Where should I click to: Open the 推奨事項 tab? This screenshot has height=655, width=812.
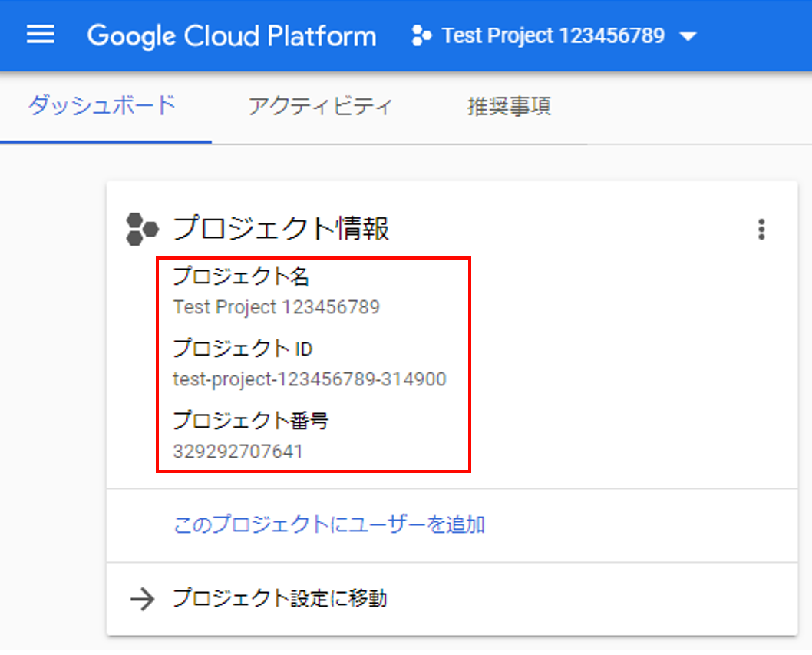click(x=509, y=106)
